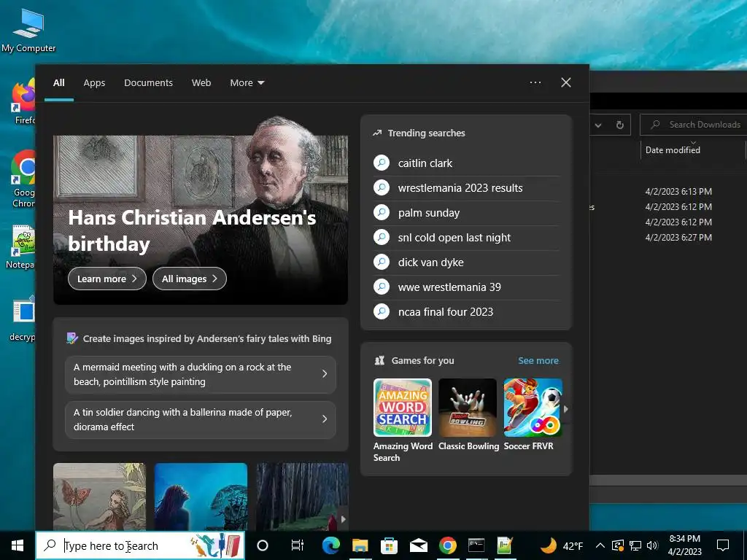Screen dimensions: 747x560
Task: Open Google Chrome desktop shortcut
Action: pyautogui.click(x=24, y=179)
